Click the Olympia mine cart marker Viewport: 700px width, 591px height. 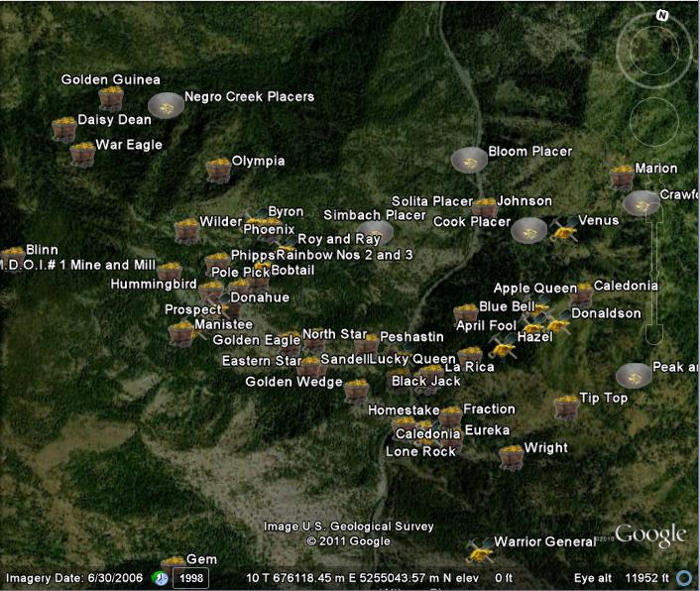(x=219, y=171)
